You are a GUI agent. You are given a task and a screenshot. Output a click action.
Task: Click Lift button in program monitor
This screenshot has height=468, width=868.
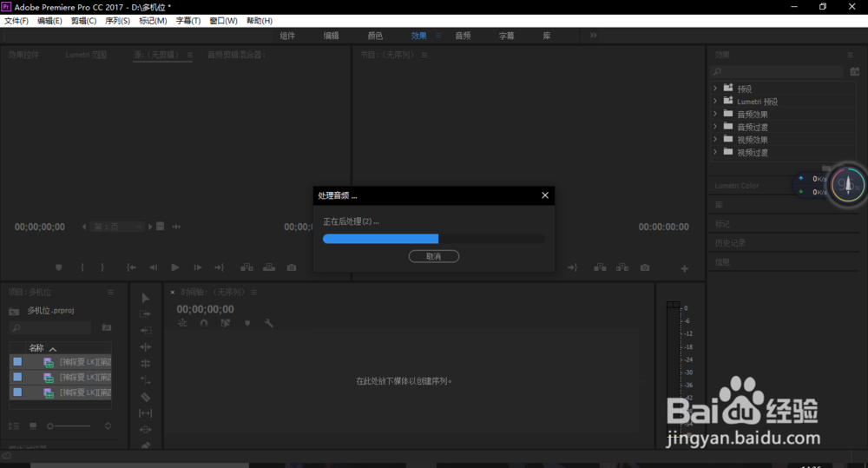point(600,267)
